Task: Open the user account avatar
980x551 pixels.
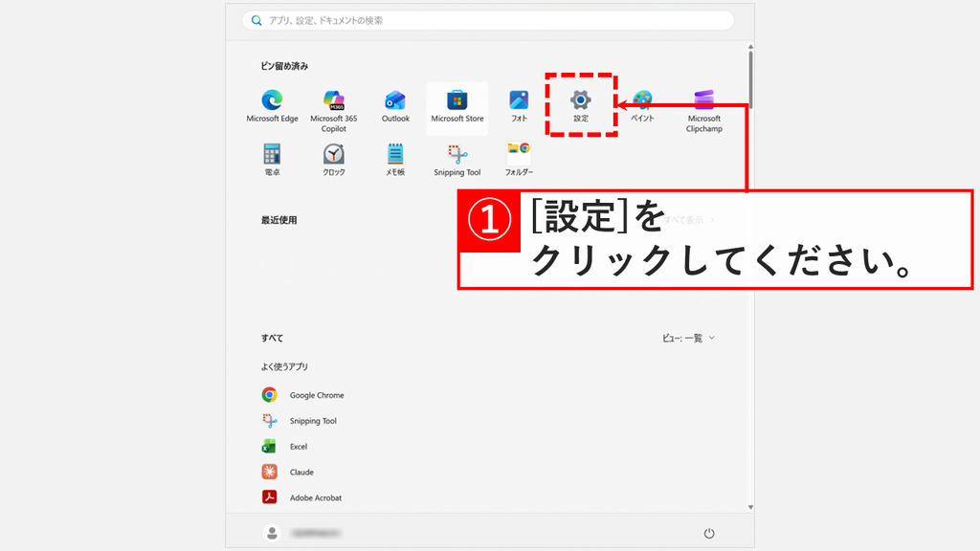Action: (x=272, y=533)
